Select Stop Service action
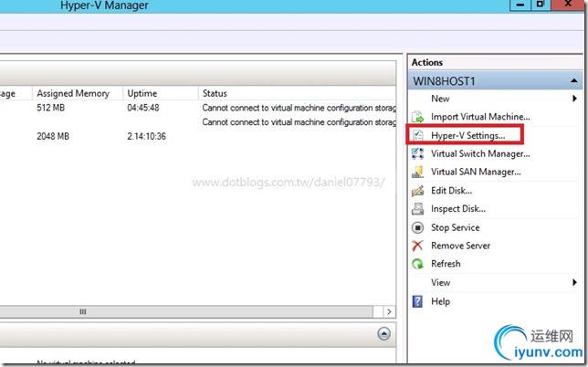The image size is (588, 367). [456, 227]
